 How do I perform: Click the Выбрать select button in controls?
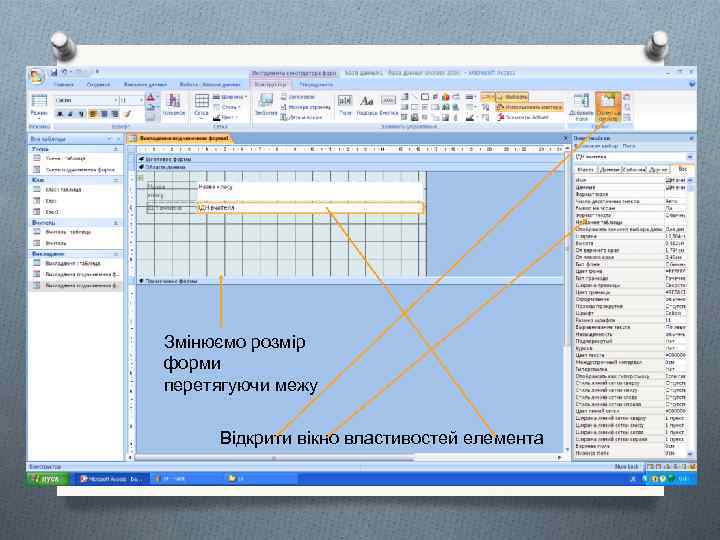click(x=512, y=97)
